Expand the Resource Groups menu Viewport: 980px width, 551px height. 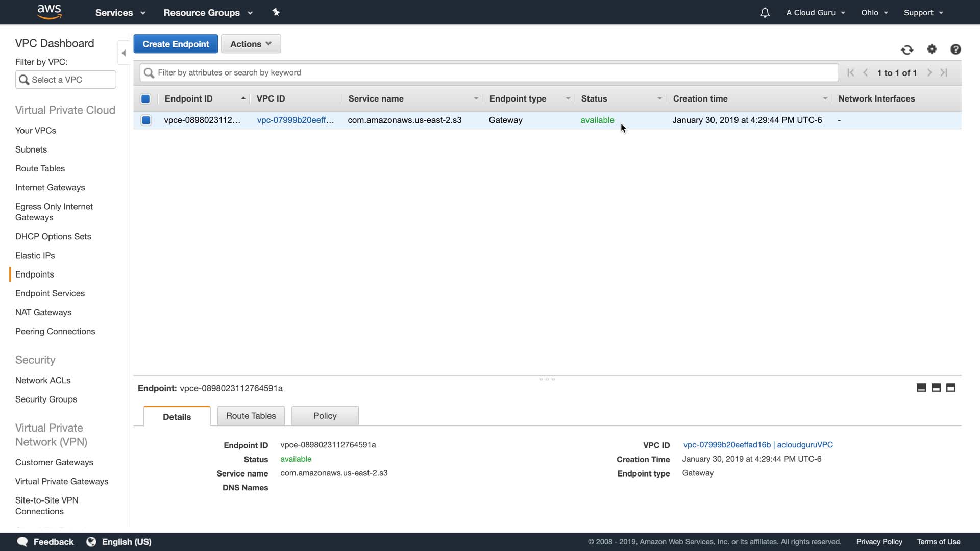click(208, 13)
